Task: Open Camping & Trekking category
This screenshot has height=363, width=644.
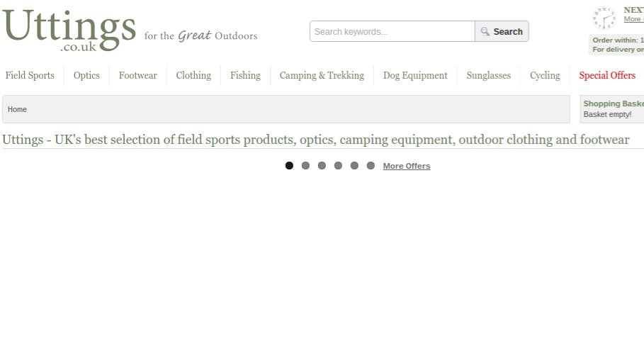Action: click(x=322, y=75)
